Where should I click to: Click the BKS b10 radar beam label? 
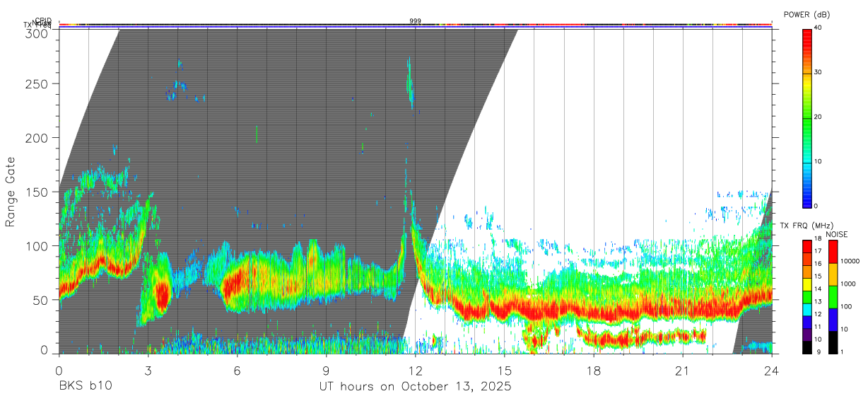[85, 386]
